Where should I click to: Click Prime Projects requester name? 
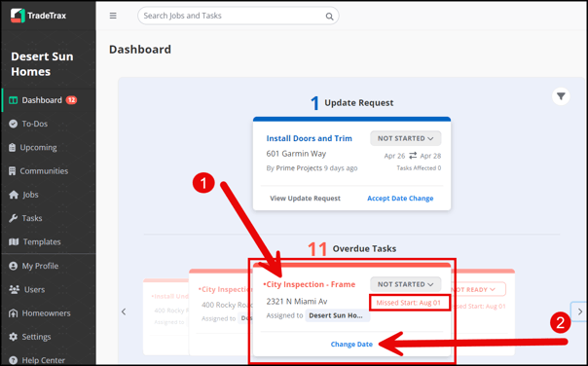[x=299, y=168]
